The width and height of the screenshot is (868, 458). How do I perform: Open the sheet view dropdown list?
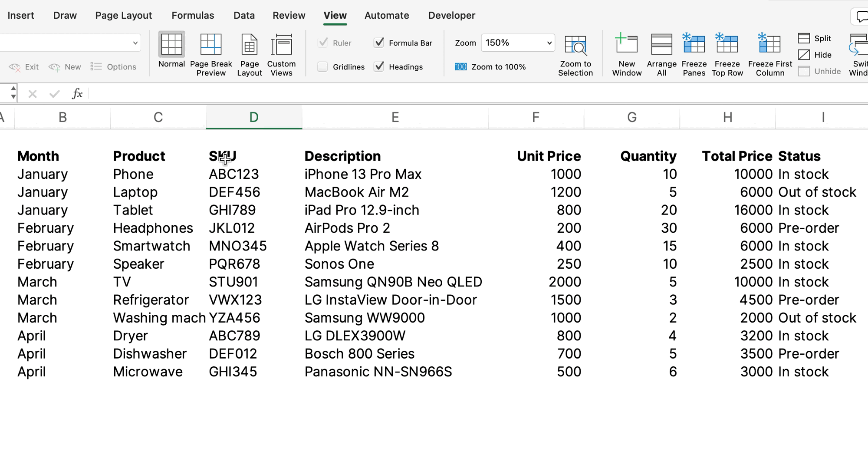point(135,43)
